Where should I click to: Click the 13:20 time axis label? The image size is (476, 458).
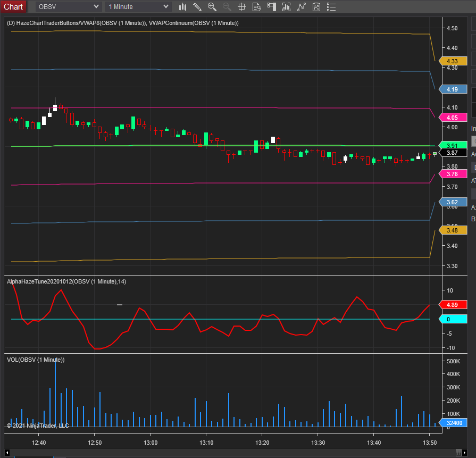coord(262,443)
